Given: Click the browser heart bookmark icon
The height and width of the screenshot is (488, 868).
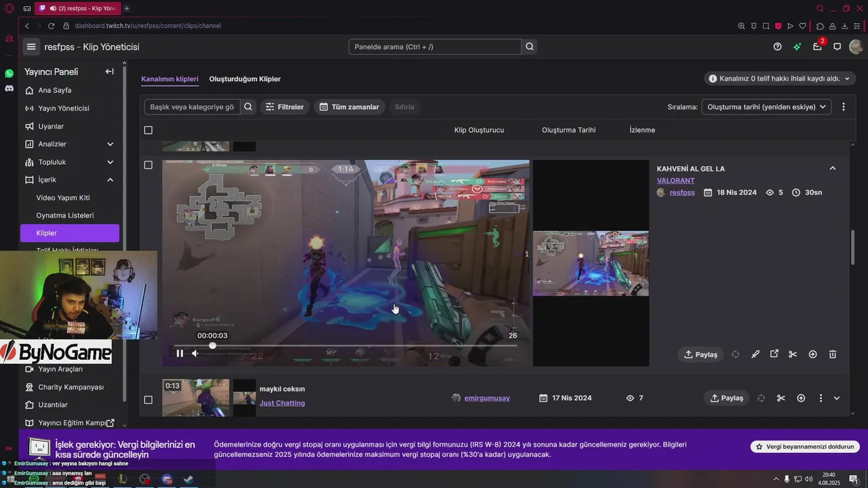Looking at the screenshot, I should click(x=803, y=26).
